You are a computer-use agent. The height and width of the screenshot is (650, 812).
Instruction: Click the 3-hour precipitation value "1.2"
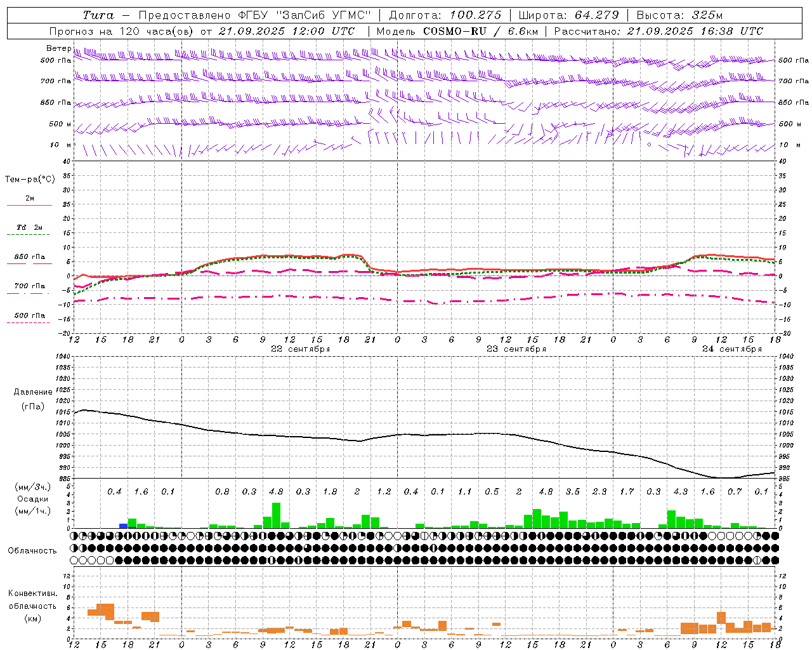click(384, 491)
